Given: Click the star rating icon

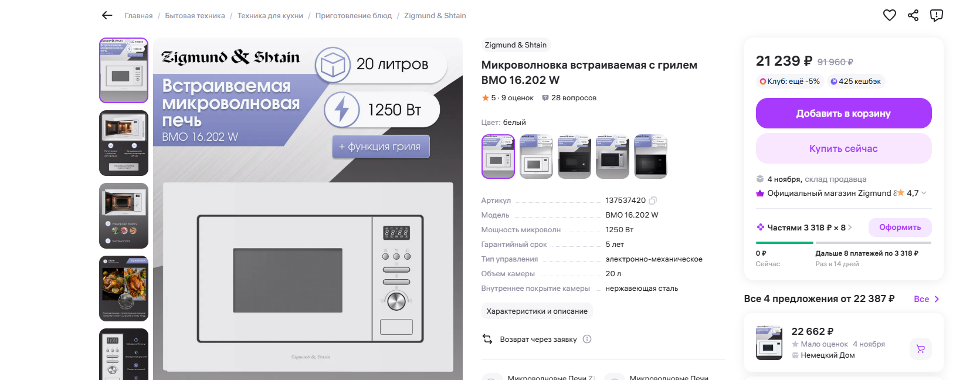Looking at the screenshot, I should 485,98.
